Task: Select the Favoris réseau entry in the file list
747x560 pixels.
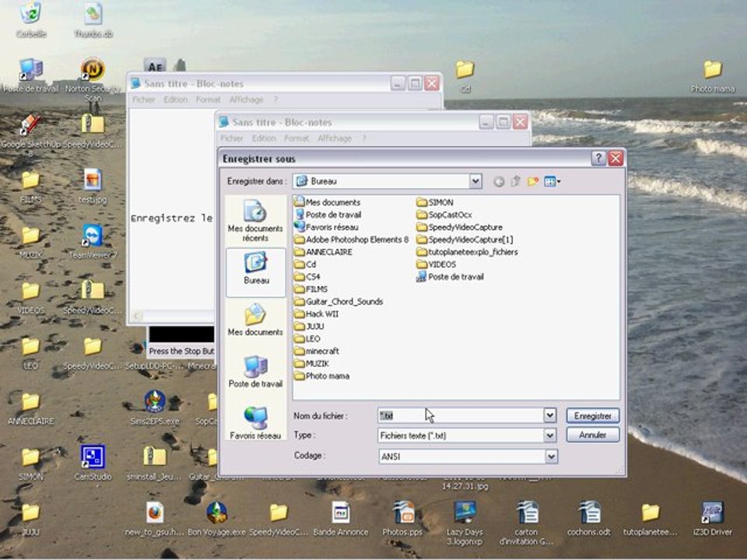Action: click(326, 227)
